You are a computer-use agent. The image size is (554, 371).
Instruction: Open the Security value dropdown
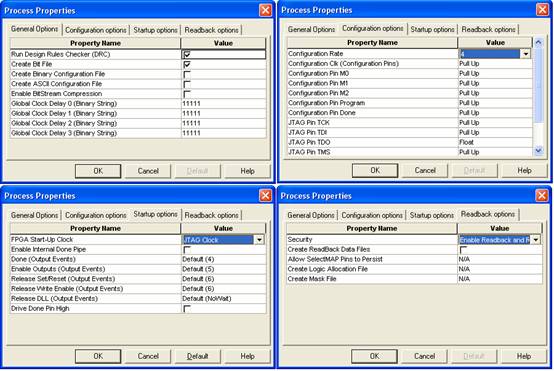pos(536,240)
